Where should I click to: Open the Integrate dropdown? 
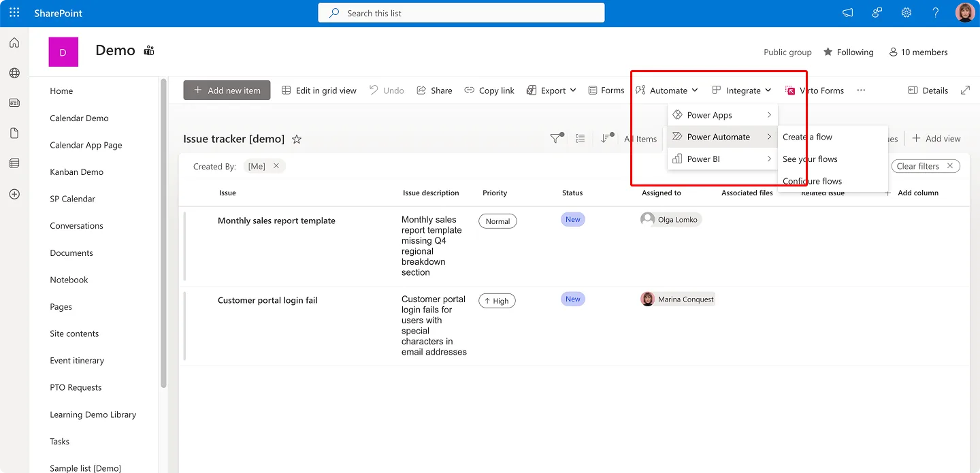(x=741, y=90)
